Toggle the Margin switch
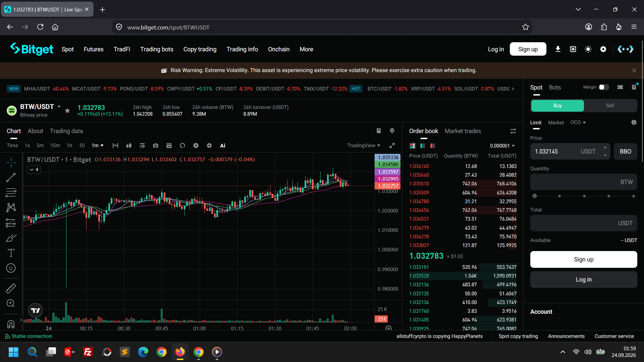The image size is (644, 362). [604, 87]
